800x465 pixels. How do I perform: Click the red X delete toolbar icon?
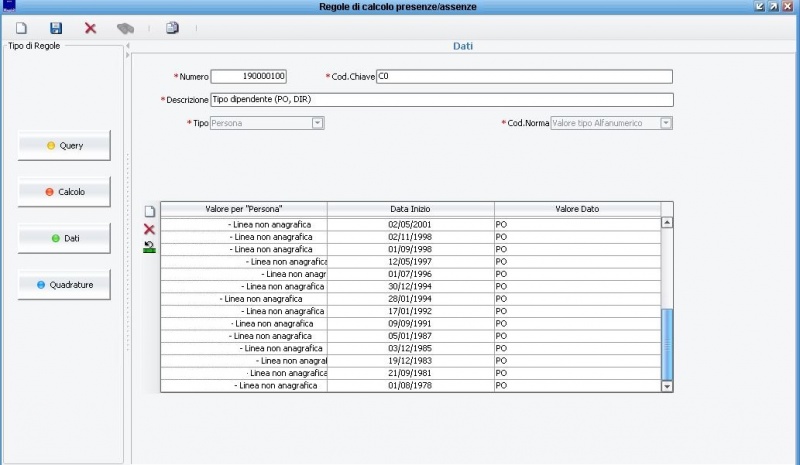tap(90, 28)
